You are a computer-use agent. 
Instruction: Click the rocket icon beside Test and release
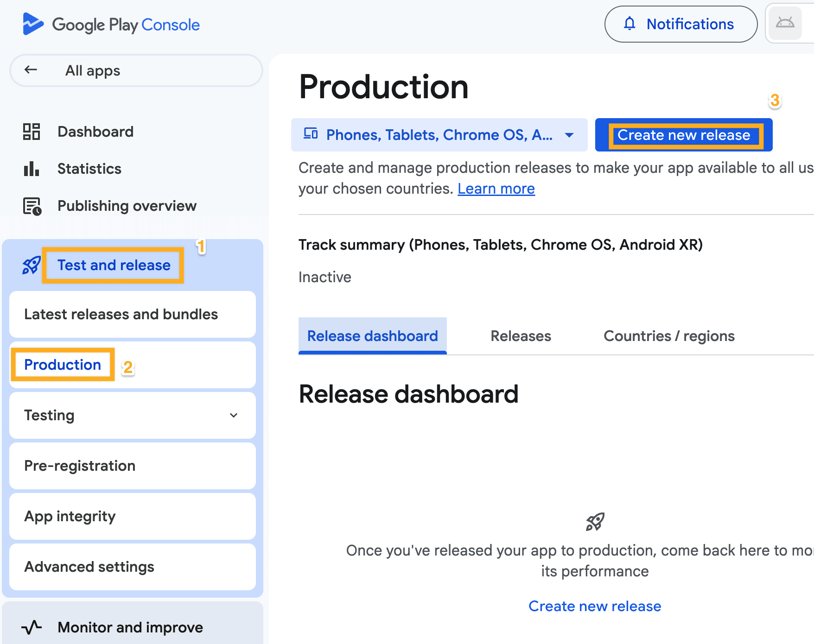pyautogui.click(x=32, y=265)
